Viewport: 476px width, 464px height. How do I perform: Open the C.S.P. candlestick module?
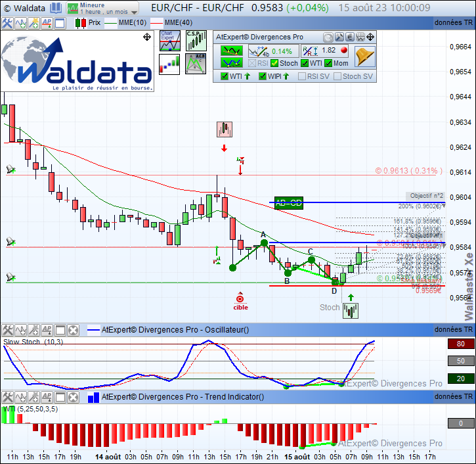[196, 41]
